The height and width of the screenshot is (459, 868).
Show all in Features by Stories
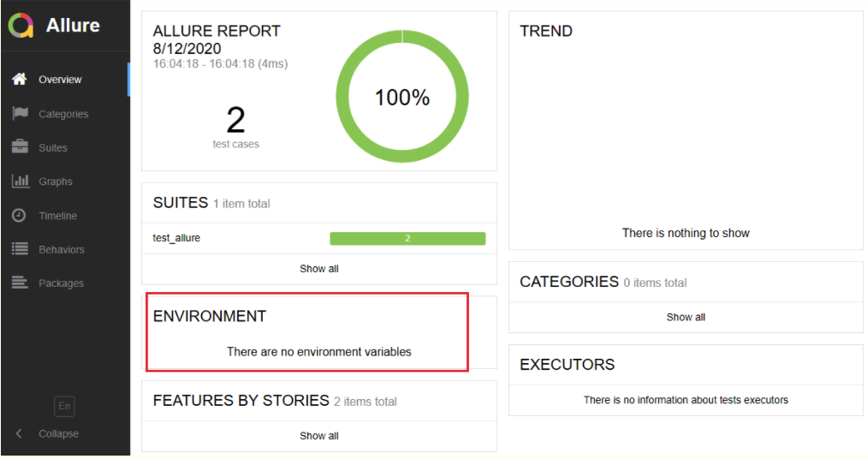(318, 436)
